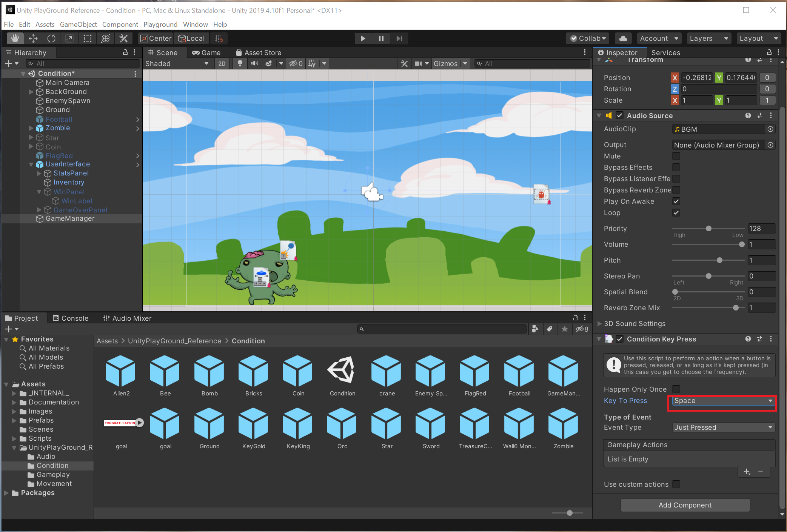Open the Event Type dropdown
Screen dimensions: 787x532
(x=723, y=427)
